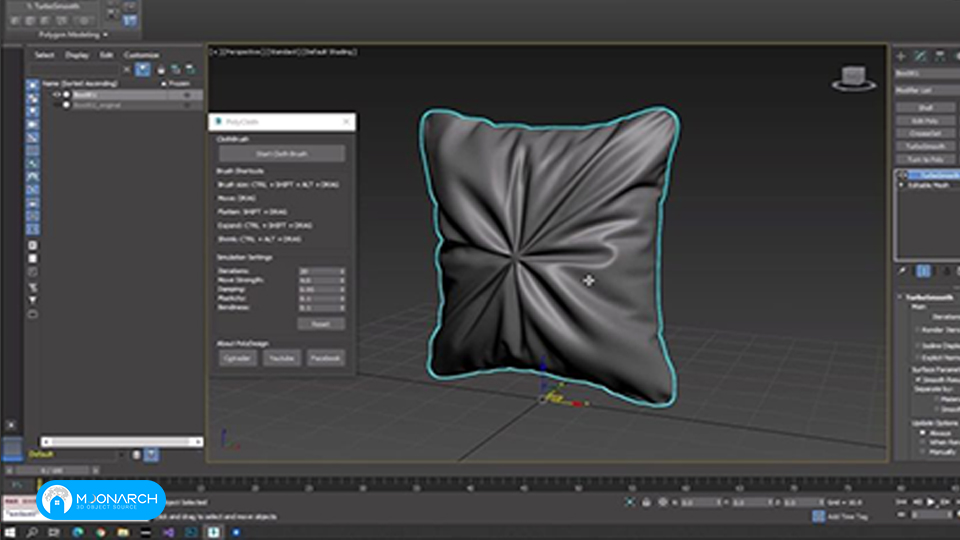Screen dimensions: 960x540
Task: Click the lock icon in Scene Explorer toolbar
Action: [161, 70]
